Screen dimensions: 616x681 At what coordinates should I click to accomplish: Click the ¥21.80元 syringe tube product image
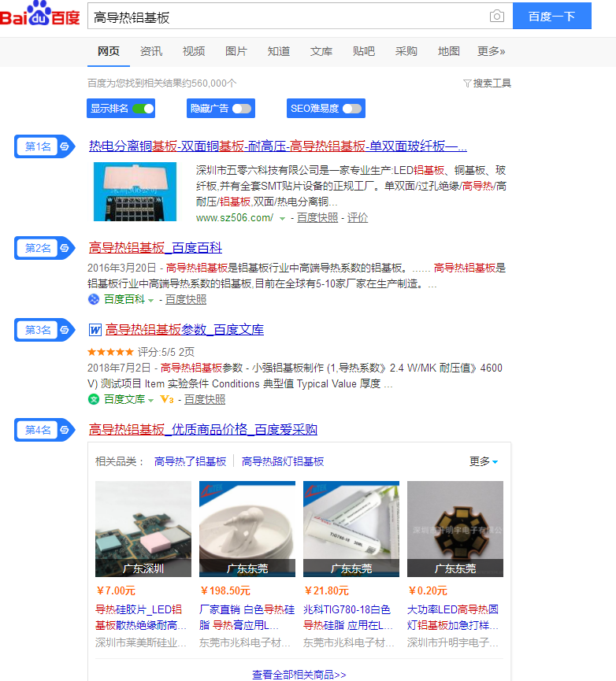351,529
